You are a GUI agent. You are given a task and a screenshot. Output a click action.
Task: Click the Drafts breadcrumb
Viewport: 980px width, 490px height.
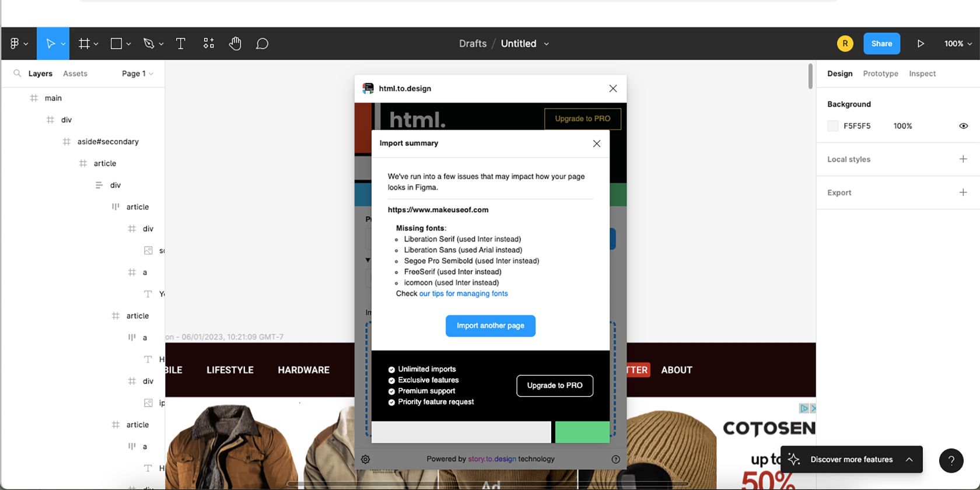tap(473, 44)
